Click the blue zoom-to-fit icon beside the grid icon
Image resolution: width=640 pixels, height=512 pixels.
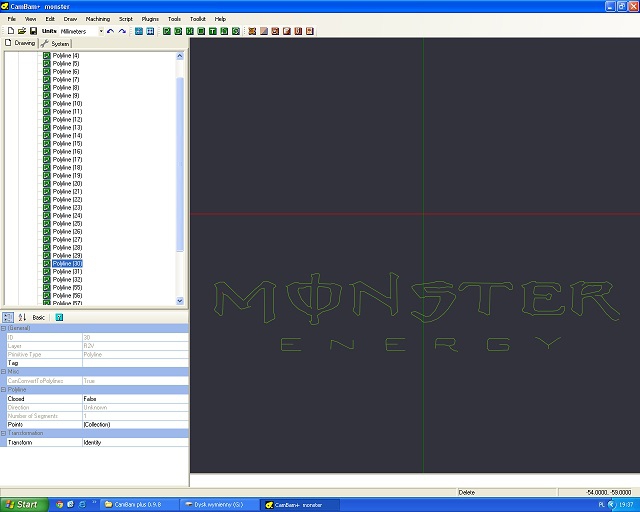pyautogui.click(x=150, y=31)
